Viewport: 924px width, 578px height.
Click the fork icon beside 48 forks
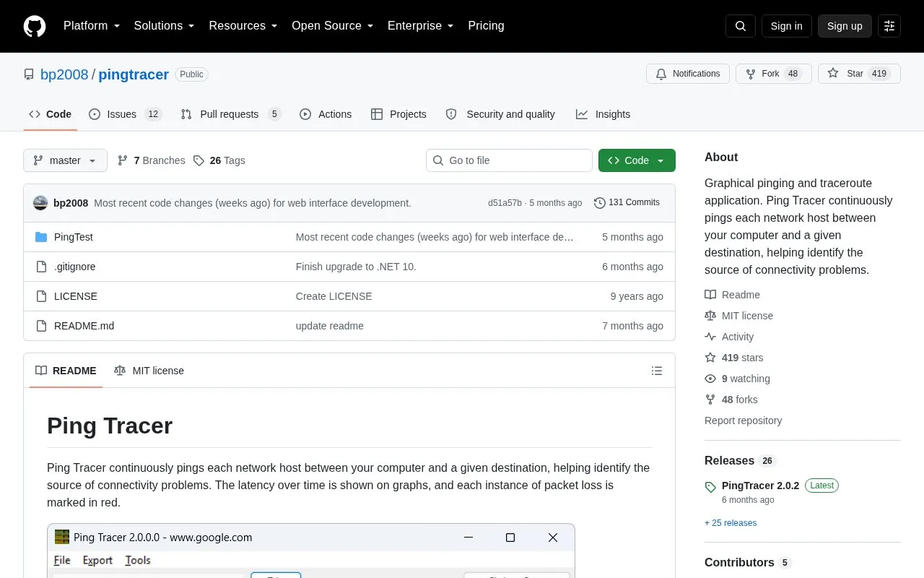(710, 400)
